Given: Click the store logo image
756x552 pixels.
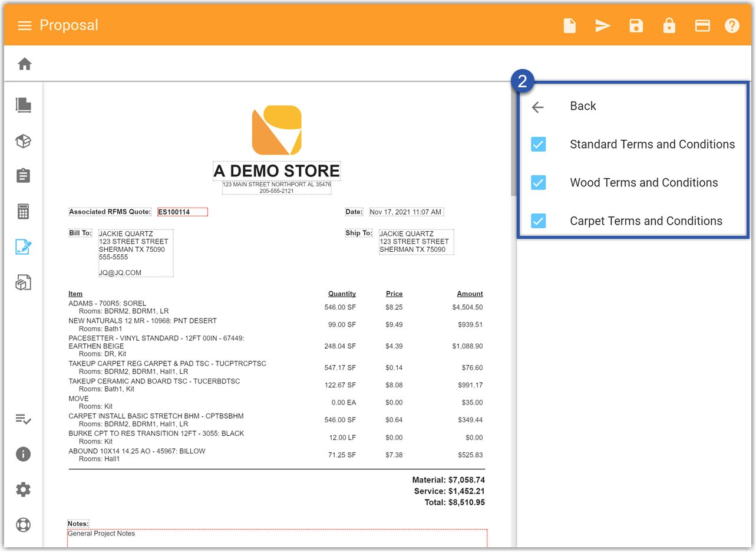Looking at the screenshot, I should point(276,130).
